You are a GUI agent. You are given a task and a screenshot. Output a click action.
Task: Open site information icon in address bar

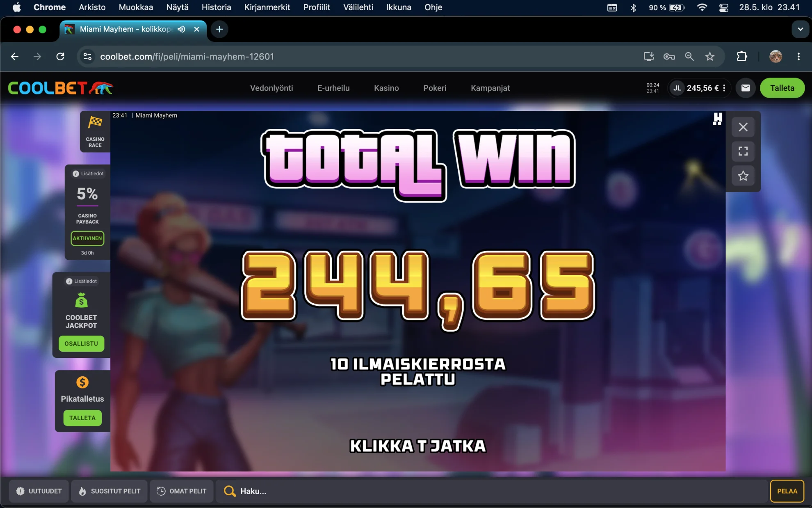tap(87, 57)
